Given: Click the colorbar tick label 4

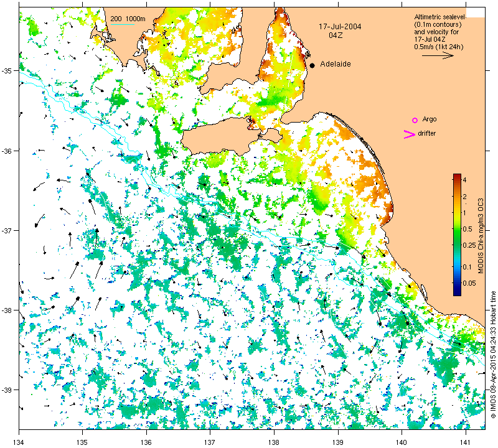Looking at the screenshot, I should pyautogui.click(x=464, y=180).
